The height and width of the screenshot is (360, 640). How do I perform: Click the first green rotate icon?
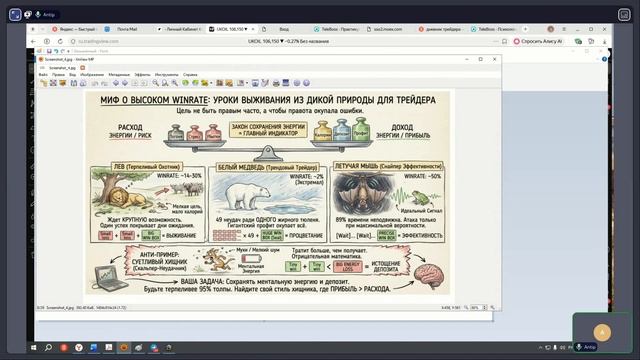tap(186, 83)
